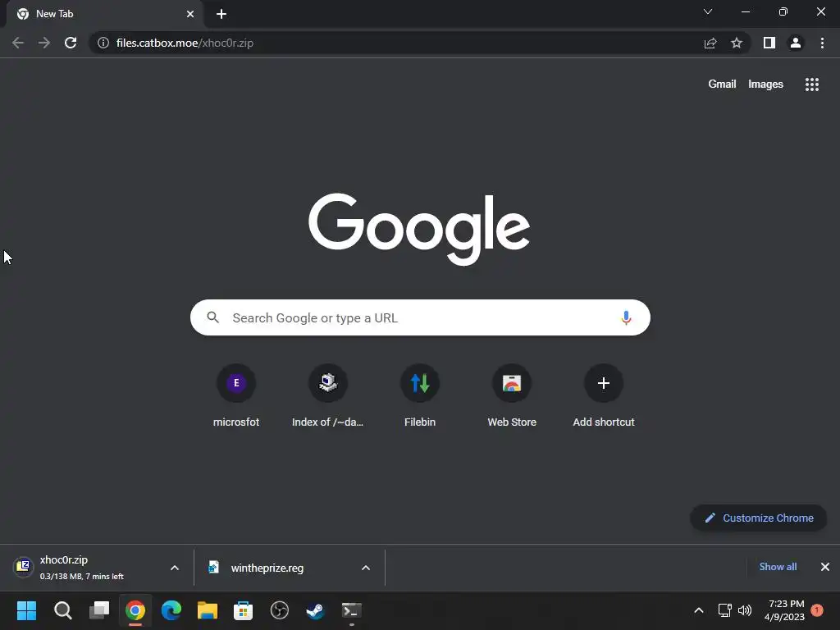Click Show all downloads
The image size is (840, 630).
pyautogui.click(x=778, y=567)
